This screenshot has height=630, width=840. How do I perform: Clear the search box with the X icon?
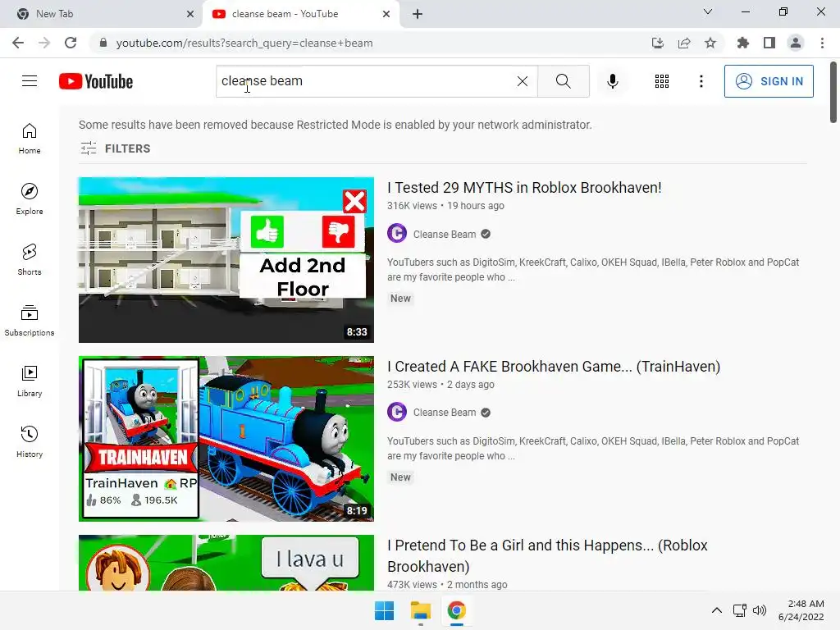[x=523, y=81]
